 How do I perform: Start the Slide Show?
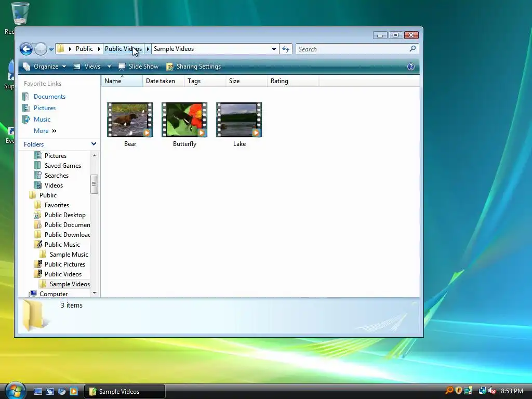pyautogui.click(x=138, y=66)
